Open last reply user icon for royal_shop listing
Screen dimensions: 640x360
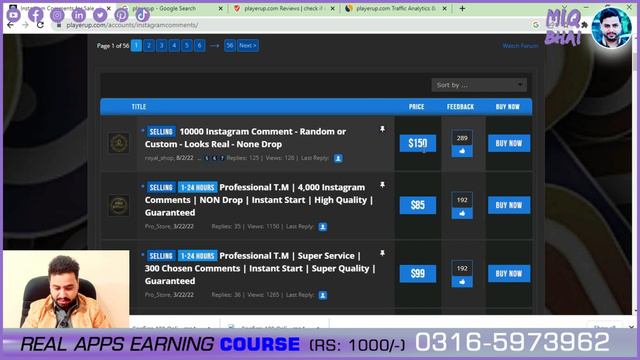coord(338,158)
